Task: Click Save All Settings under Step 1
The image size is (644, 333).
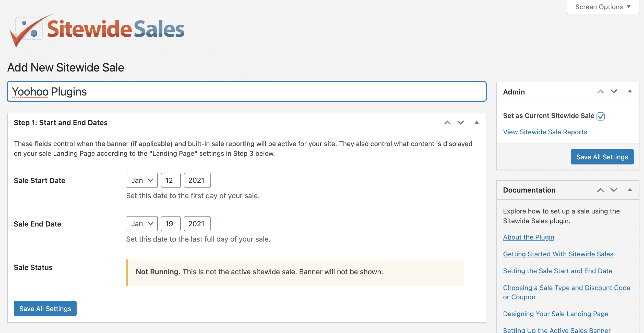Action: [x=45, y=308]
